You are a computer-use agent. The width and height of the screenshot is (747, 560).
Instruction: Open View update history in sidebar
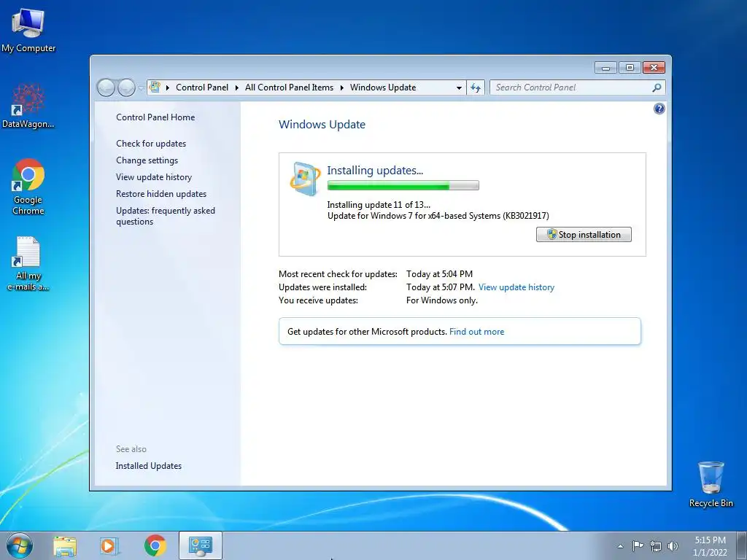pos(154,177)
